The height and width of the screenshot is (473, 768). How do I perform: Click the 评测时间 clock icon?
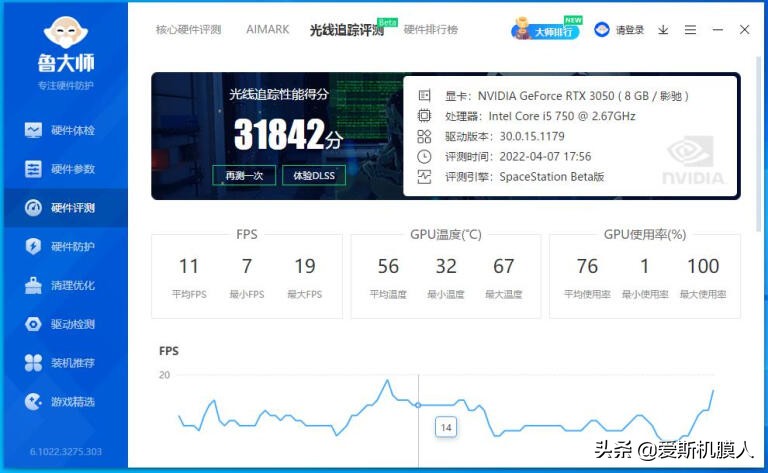click(x=424, y=157)
